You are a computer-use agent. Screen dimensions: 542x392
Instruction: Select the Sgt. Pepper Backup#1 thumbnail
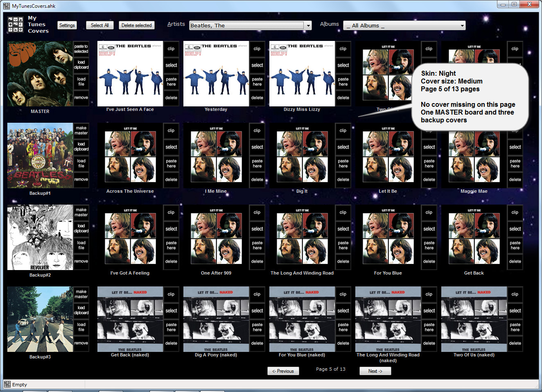(x=40, y=155)
